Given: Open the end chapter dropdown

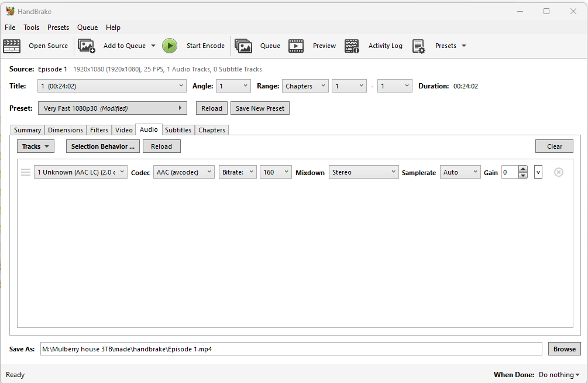Looking at the screenshot, I should click(x=395, y=86).
